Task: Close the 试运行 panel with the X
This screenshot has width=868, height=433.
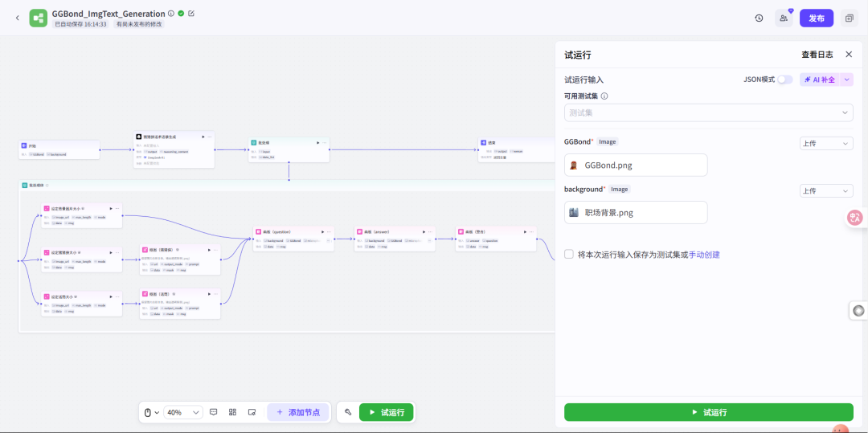Action: 849,54
